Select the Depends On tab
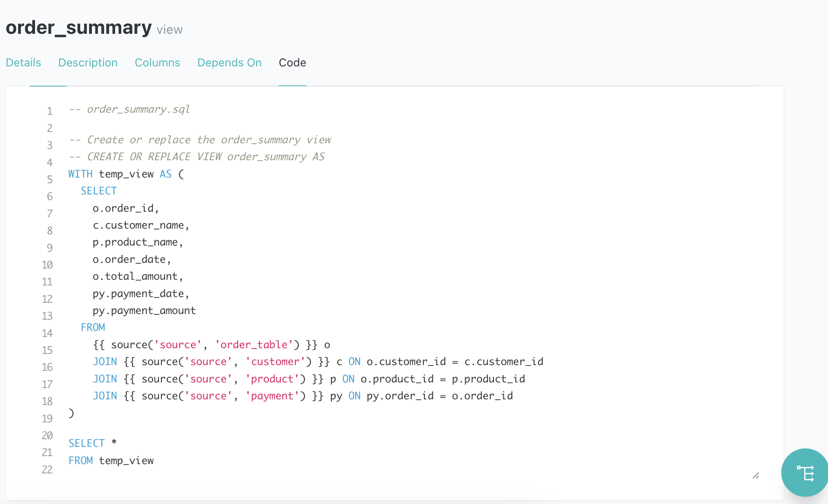Image resolution: width=828 pixels, height=504 pixels. 230,63
